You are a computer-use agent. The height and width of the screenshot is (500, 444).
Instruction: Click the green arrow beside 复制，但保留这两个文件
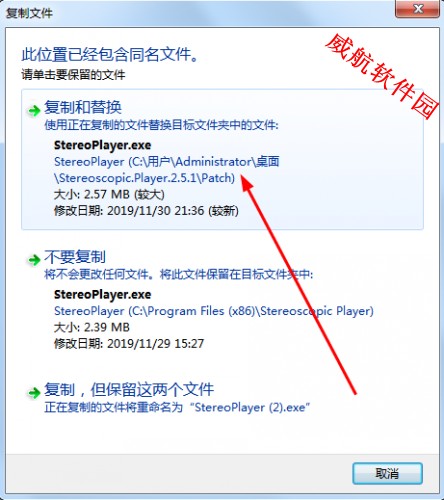click(34, 392)
